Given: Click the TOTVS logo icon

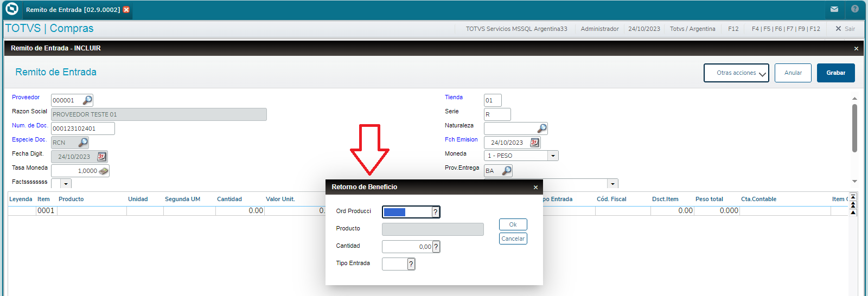Looking at the screenshot, I should [11, 9].
